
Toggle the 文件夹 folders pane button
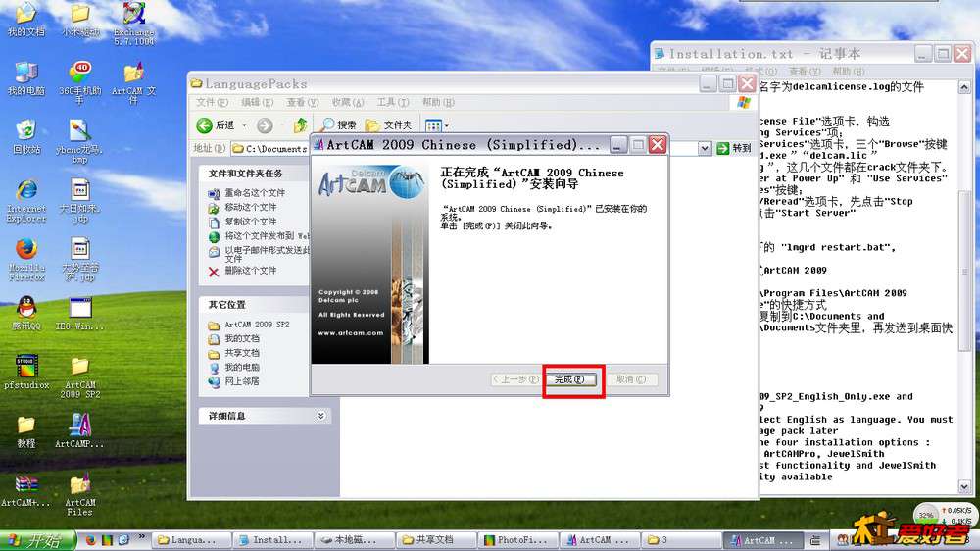389,125
